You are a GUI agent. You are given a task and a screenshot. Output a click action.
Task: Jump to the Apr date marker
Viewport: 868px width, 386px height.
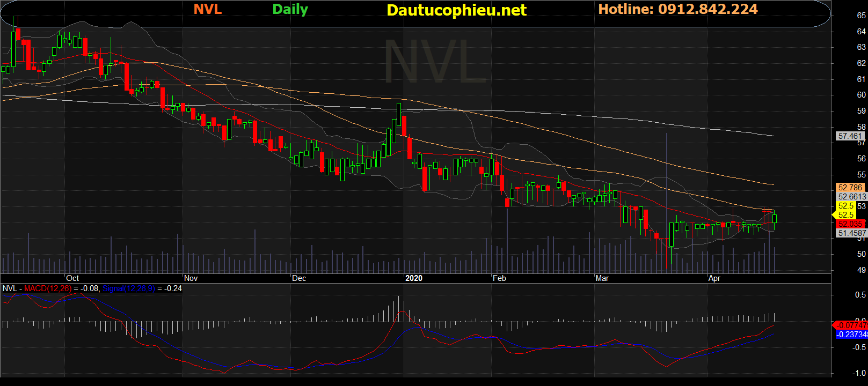click(714, 278)
